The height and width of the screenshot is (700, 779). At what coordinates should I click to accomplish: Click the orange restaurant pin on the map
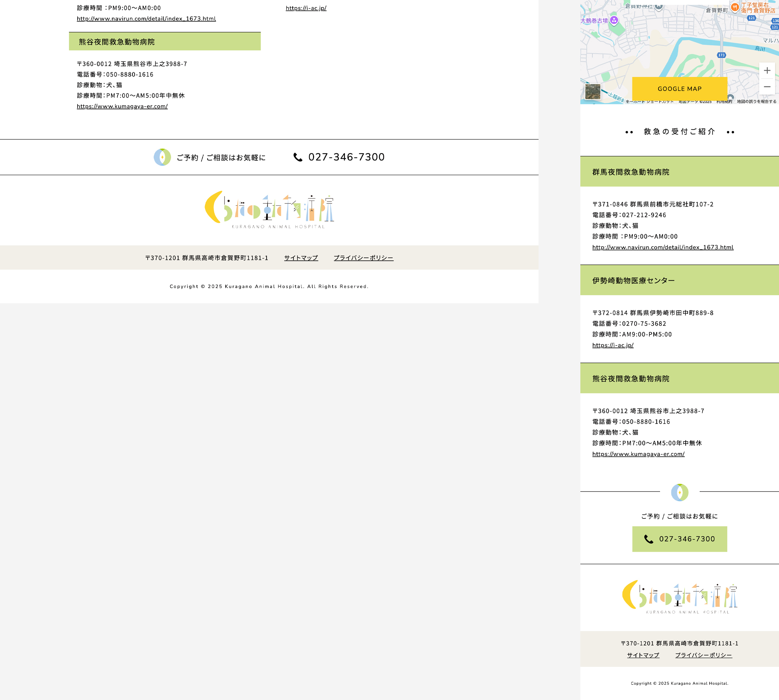click(x=734, y=7)
